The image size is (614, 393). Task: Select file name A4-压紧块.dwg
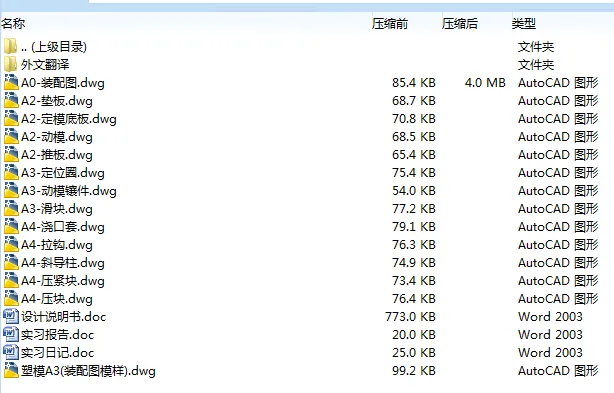pyautogui.click(x=63, y=281)
